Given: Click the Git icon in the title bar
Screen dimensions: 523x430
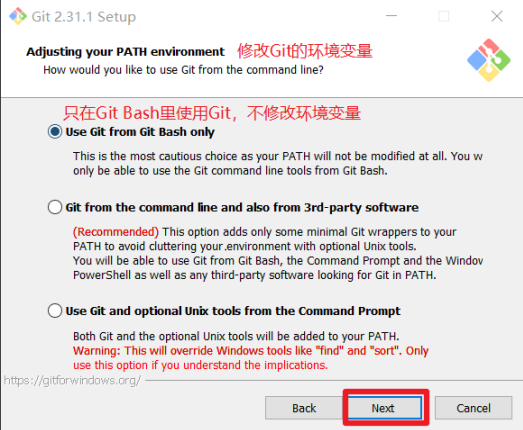Looking at the screenshot, I should [18, 16].
